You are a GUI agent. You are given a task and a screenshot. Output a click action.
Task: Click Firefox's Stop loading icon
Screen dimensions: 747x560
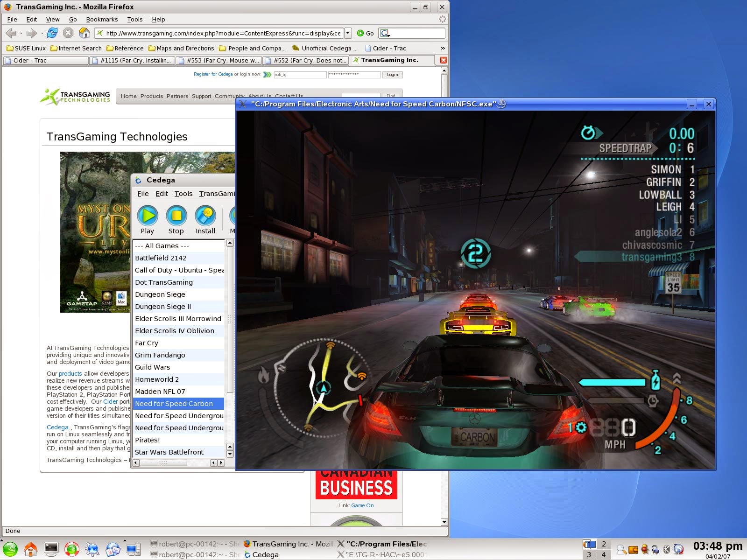click(x=68, y=33)
